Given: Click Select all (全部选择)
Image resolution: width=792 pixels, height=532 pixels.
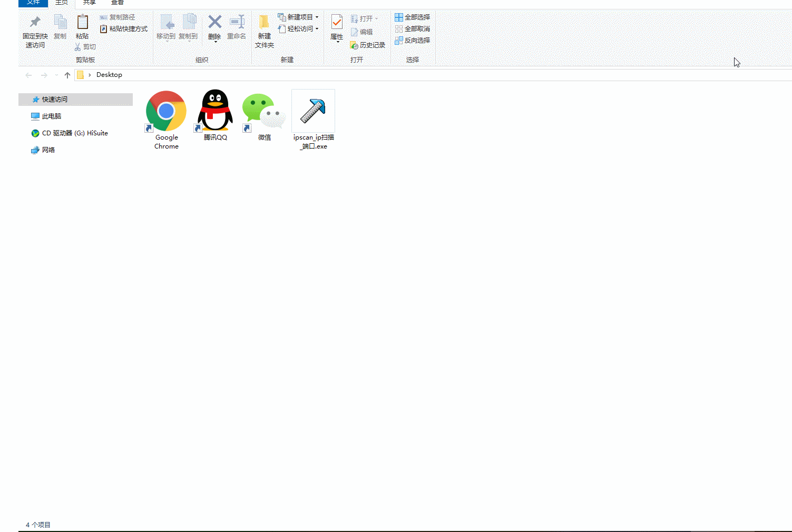Looking at the screenshot, I should coord(413,17).
